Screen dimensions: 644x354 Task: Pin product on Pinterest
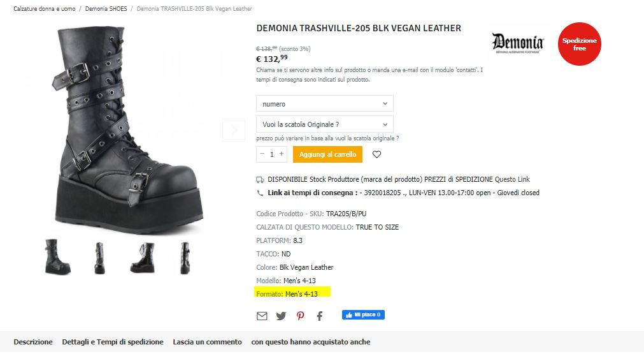300,316
